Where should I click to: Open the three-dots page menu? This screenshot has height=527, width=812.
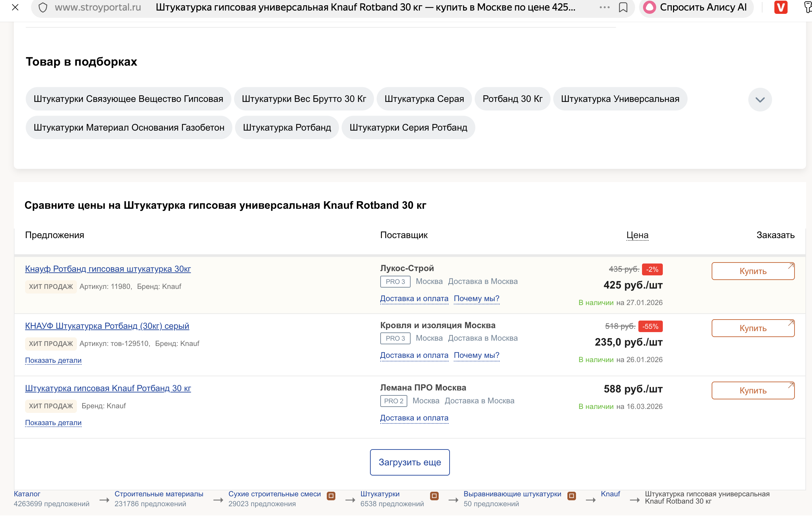(604, 7)
